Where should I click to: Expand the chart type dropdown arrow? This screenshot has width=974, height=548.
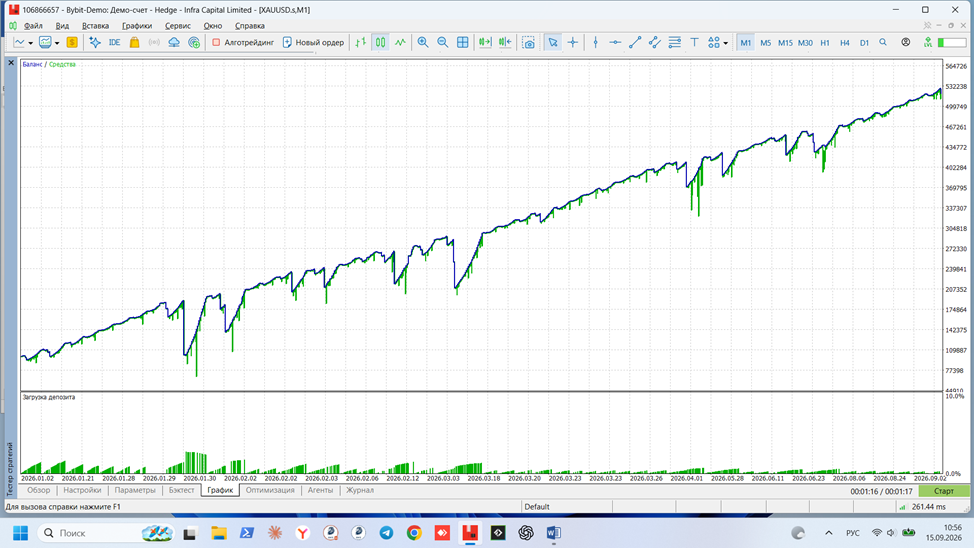[x=30, y=43]
